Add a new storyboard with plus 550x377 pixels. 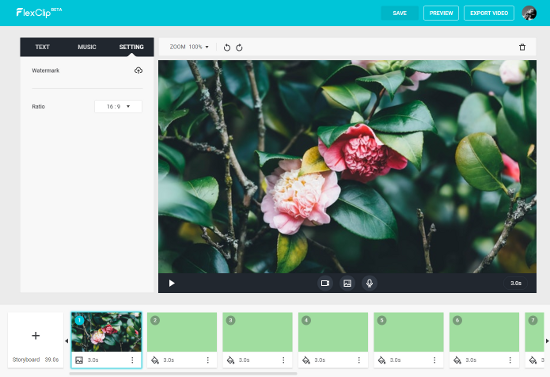[x=35, y=336]
